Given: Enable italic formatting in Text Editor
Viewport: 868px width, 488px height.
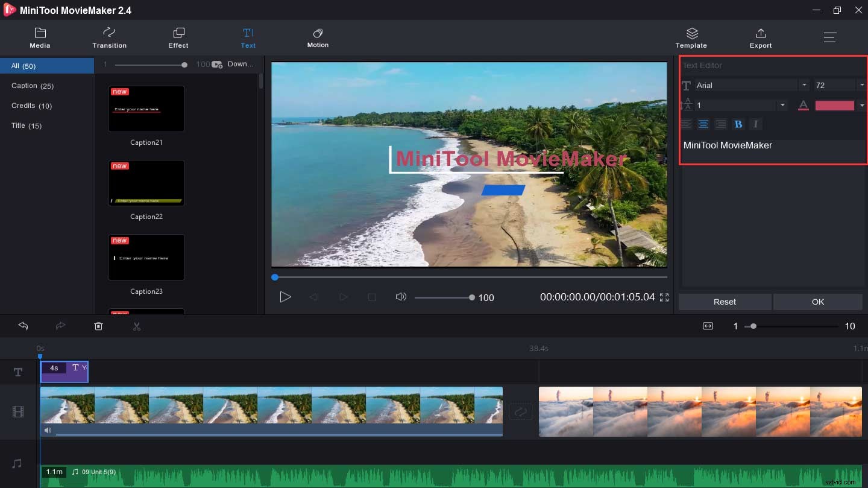Looking at the screenshot, I should click(x=755, y=124).
